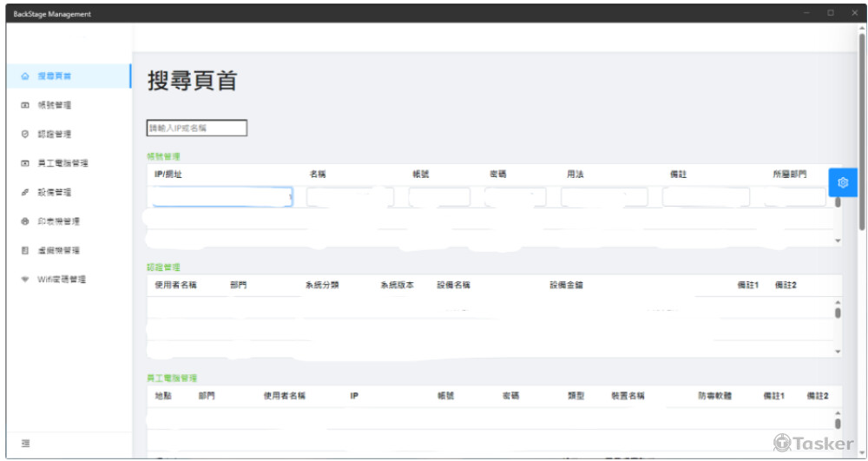Open the blue settings gear button

pos(842,183)
